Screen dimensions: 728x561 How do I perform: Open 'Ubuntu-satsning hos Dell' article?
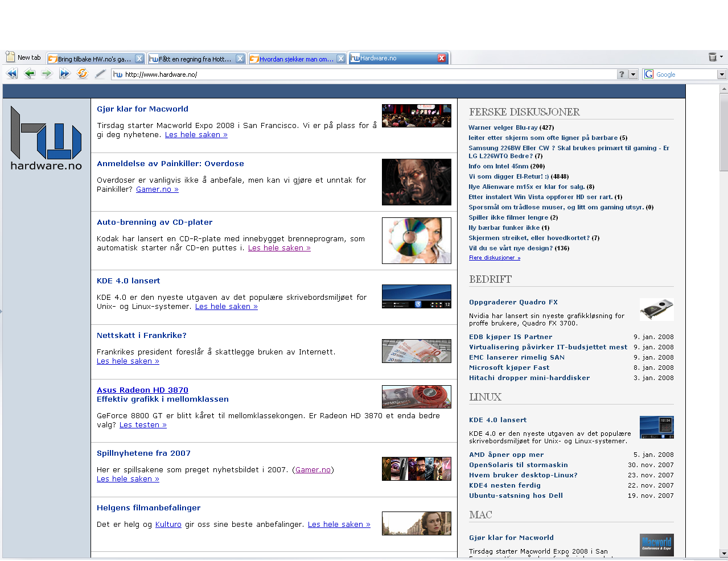point(516,496)
